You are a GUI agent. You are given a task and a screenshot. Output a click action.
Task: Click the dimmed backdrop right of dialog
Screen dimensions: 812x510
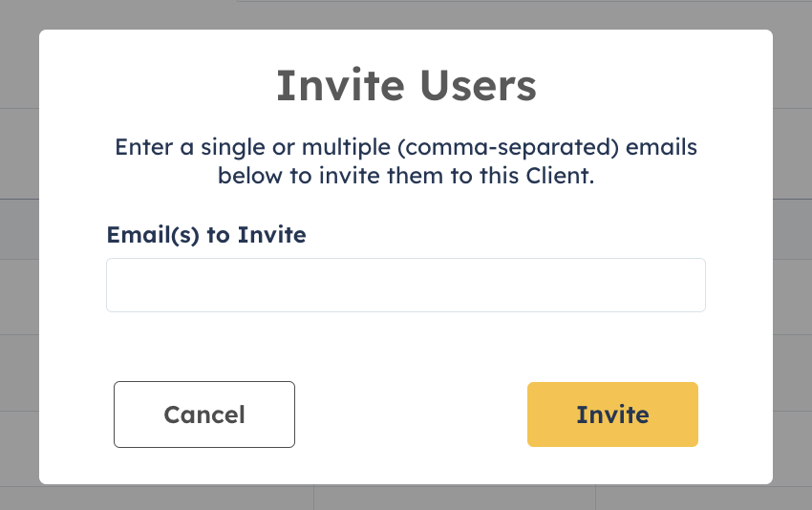tap(792, 259)
